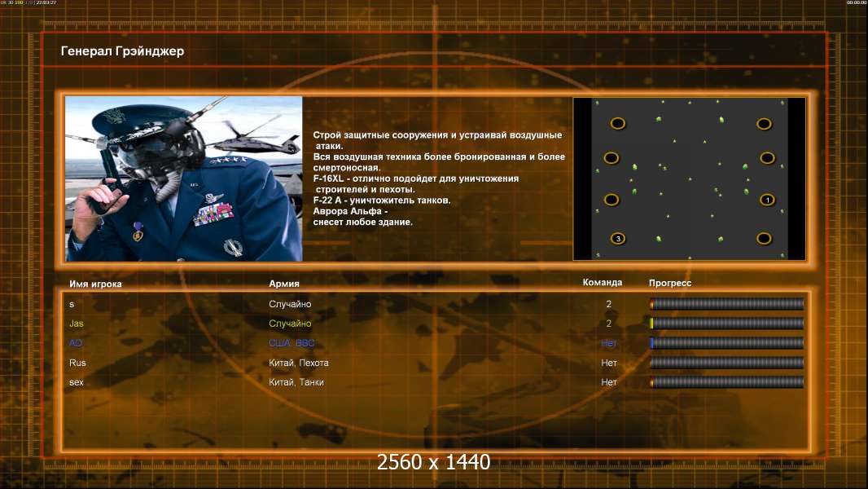Choose the empty top-right start position circle
The width and height of the screenshot is (868, 489).
(764, 124)
